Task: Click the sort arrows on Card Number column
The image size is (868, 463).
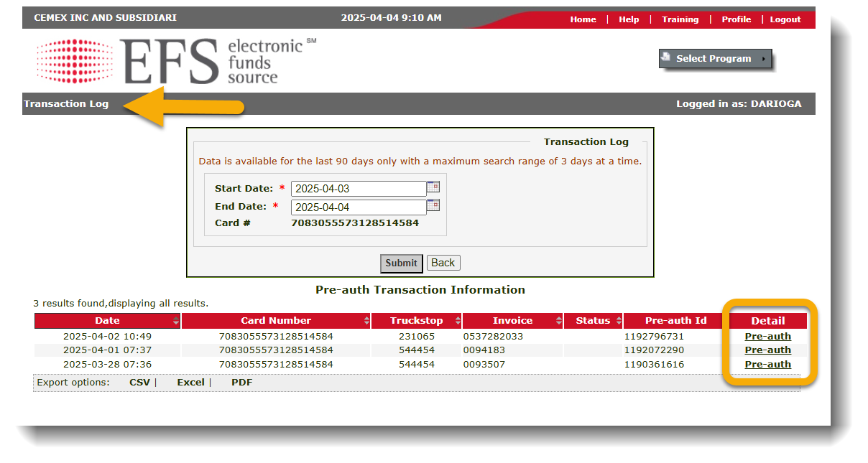Action: tap(365, 321)
